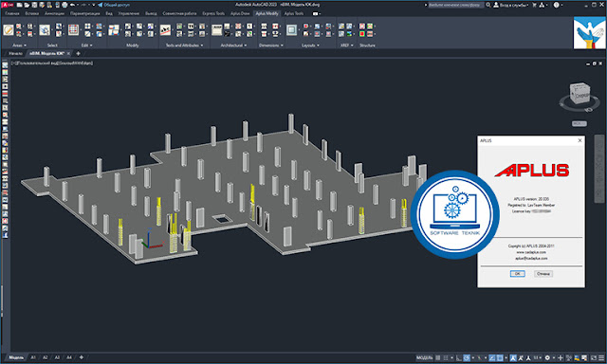
Task: Click the viewport label in drawing top-left
Action: coord(52,63)
